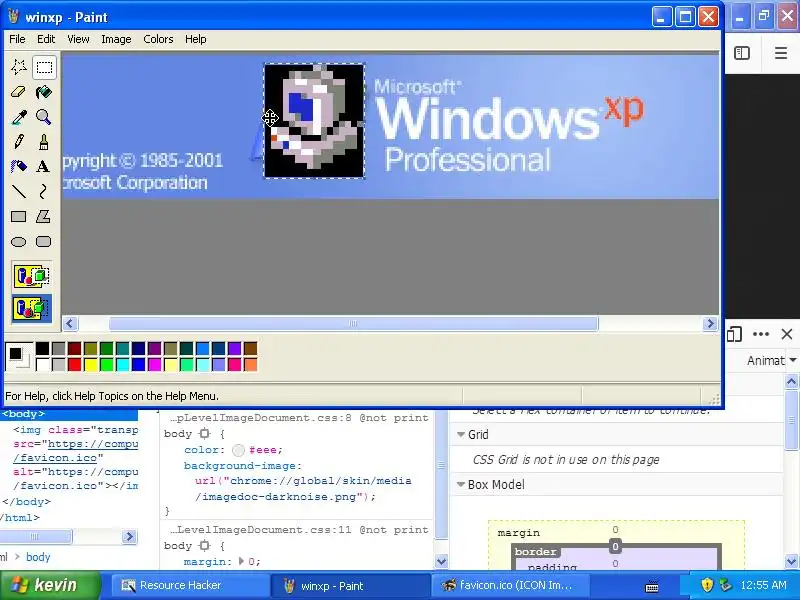Select the Text tool
Screen dimensions: 800x600
pos(44,166)
